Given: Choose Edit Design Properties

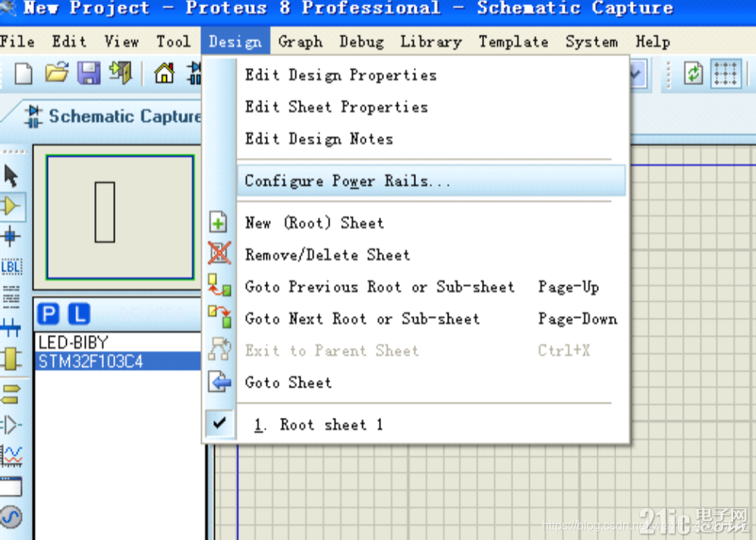Looking at the screenshot, I should pyautogui.click(x=432, y=75).
